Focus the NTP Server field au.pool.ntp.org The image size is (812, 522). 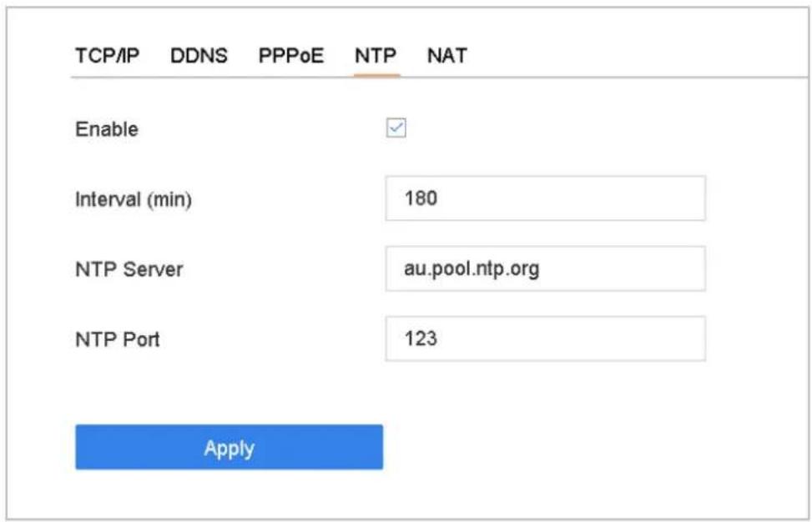point(545,269)
